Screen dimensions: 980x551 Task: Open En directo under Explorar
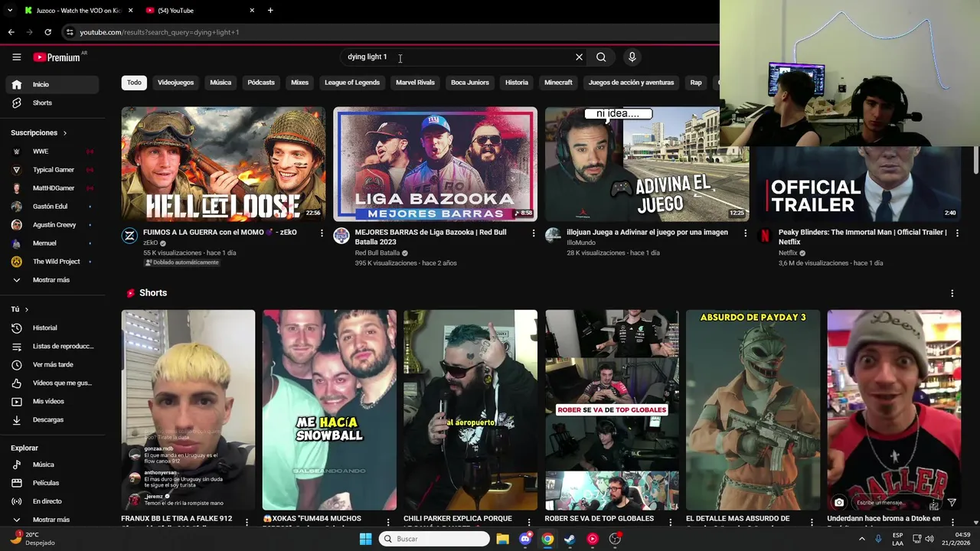[x=52, y=501]
